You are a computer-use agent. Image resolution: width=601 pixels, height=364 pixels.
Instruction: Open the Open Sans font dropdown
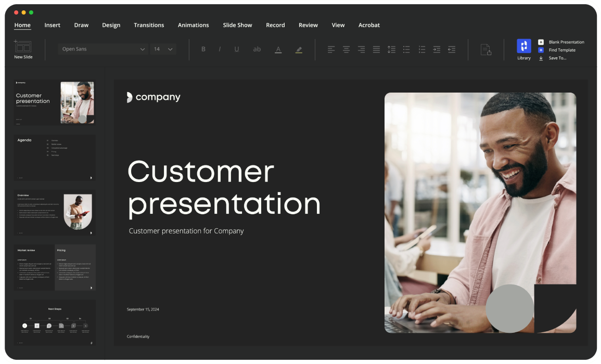(103, 49)
